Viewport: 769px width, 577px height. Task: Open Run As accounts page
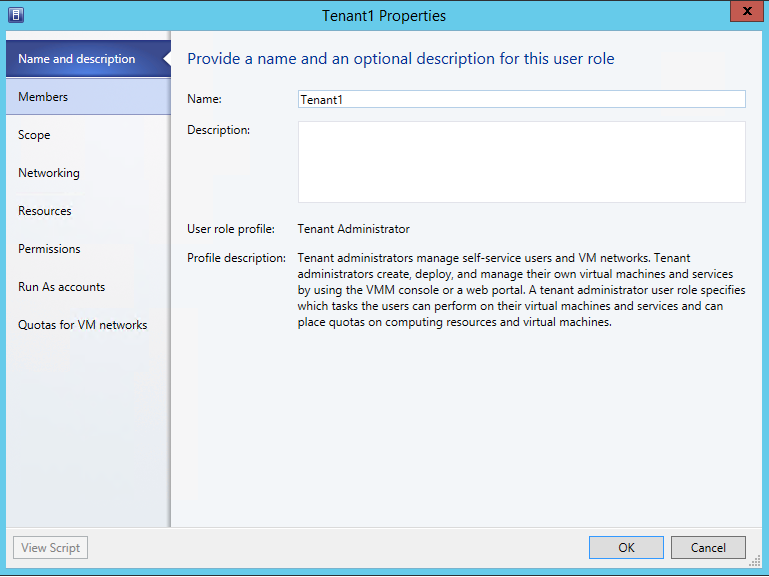[61, 287]
